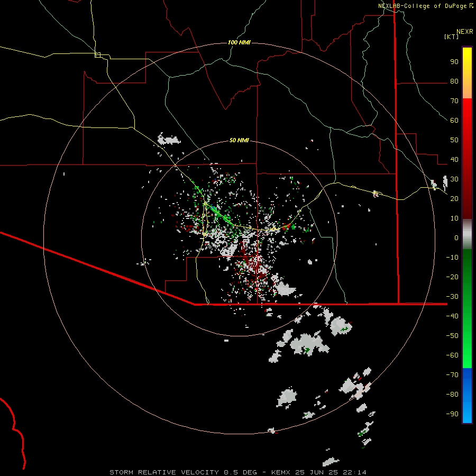Click the bright red segment of color bar
This screenshot has width=476, height=476.
467,106
